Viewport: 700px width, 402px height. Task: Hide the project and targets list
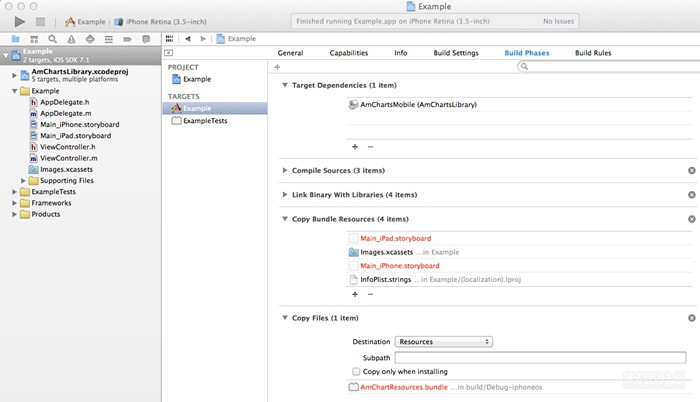pos(169,53)
